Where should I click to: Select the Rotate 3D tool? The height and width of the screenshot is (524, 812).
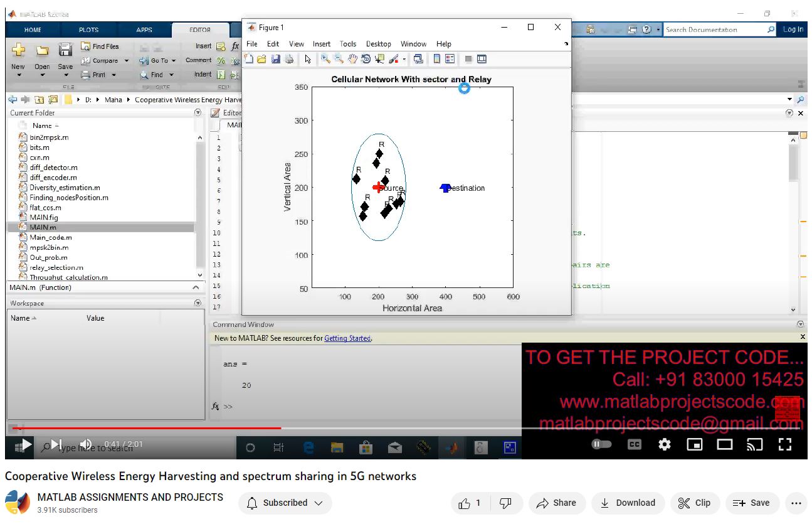click(366, 59)
